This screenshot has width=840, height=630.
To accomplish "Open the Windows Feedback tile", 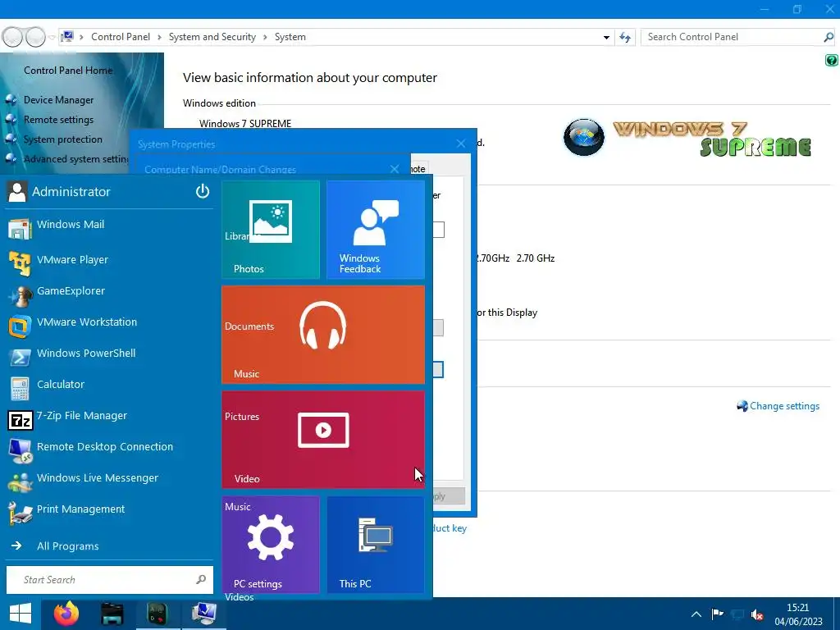I will (376, 230).
